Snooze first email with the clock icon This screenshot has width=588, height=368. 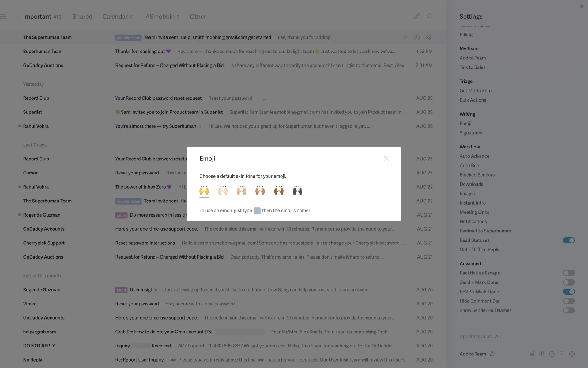(x=417, y=37)
